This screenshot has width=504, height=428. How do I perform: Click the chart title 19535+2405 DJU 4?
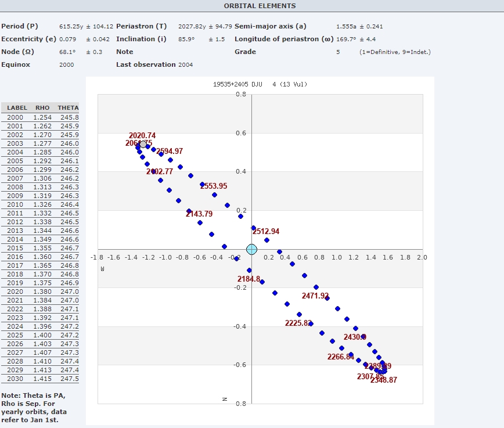260,84
